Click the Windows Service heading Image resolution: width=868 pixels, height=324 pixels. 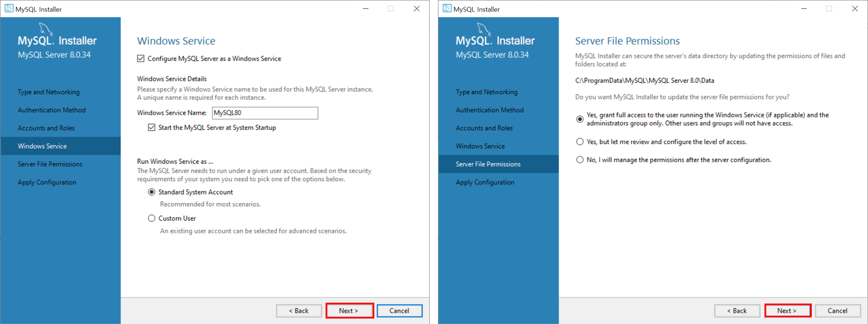(x=176, y=41)
